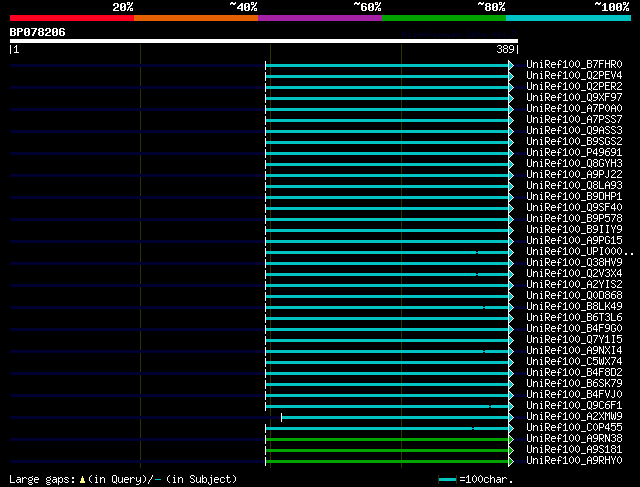Screen dimensions: 640x487
Task: Click the cyan alignment bar for B7FHR0
Action: coord(387,65)
